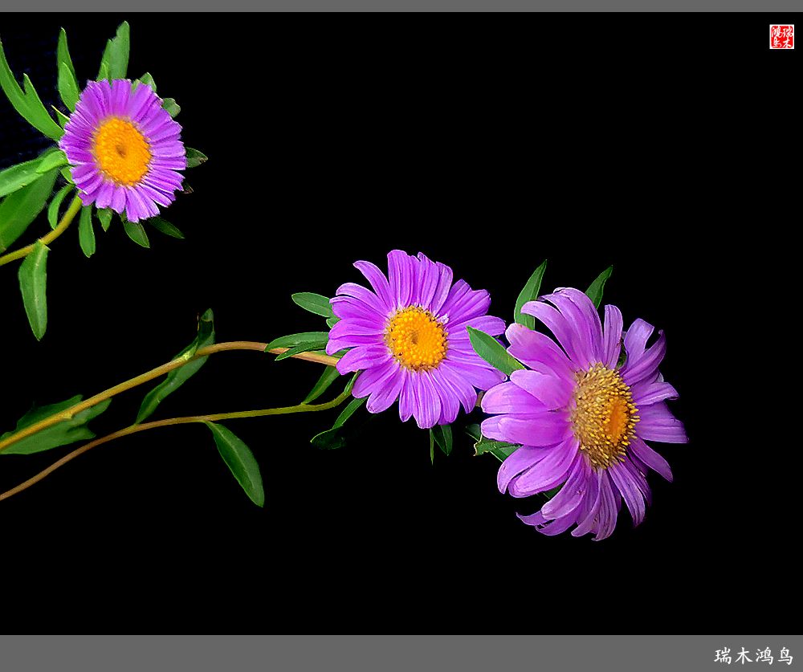Click the yellow center of the middle flower
Screen dimensions: 803x672
[x=416, y=339]
